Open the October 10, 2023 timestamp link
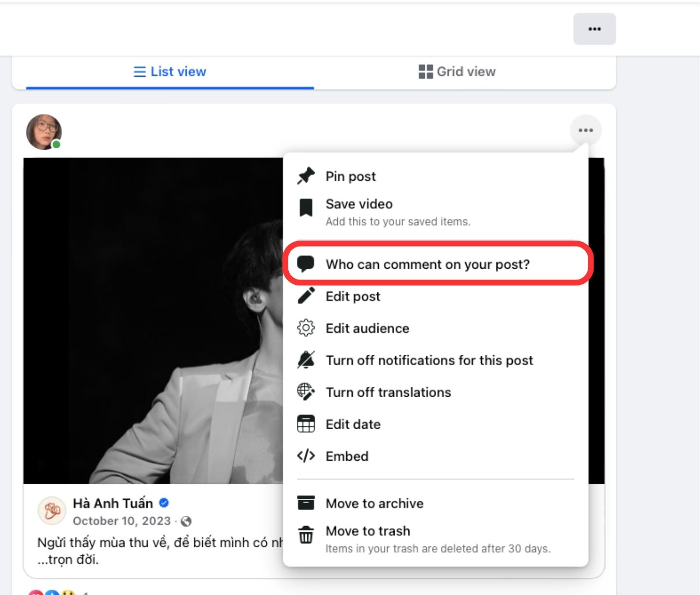 coord(122,521)
